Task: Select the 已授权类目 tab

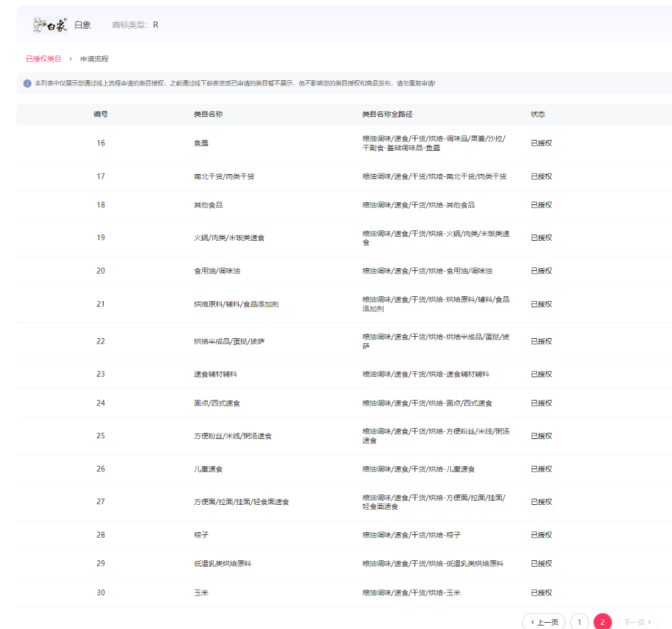Action: click(x=43, y=59)
